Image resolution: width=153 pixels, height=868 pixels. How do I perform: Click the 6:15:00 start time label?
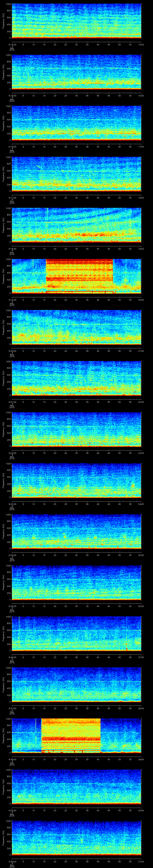12,96
